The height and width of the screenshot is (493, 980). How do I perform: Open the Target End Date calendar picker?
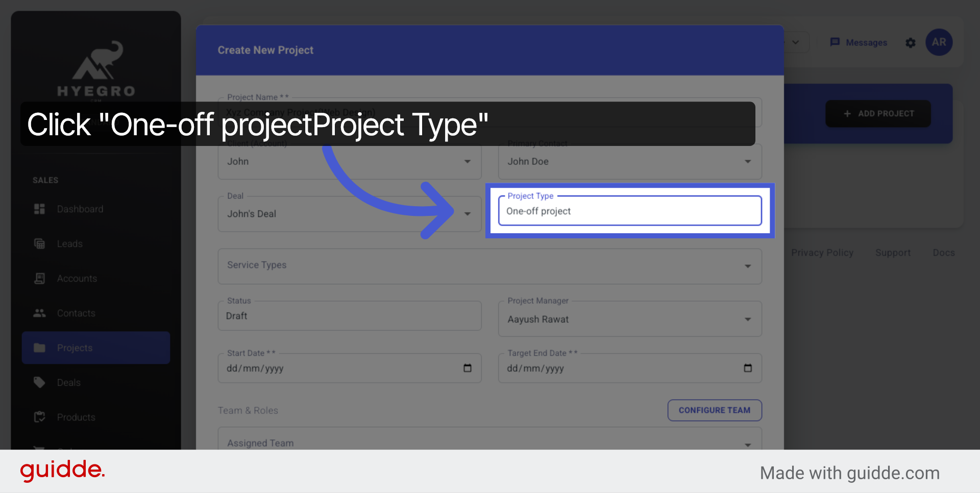click(747, 368)
